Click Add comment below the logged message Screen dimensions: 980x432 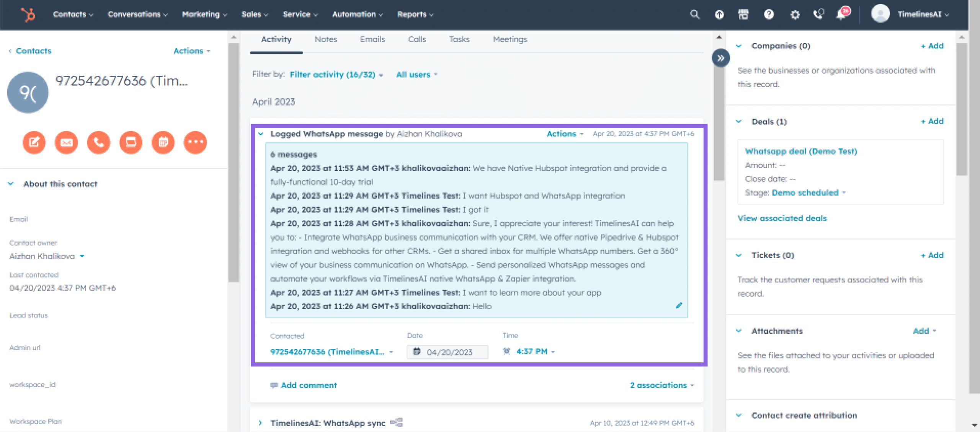308,385
